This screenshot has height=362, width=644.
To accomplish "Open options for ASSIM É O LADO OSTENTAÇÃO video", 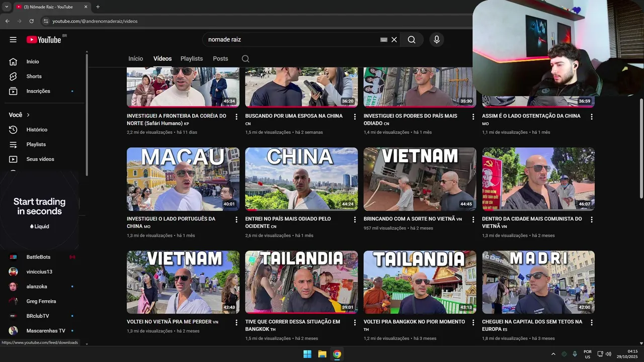I will click(592, 117).
